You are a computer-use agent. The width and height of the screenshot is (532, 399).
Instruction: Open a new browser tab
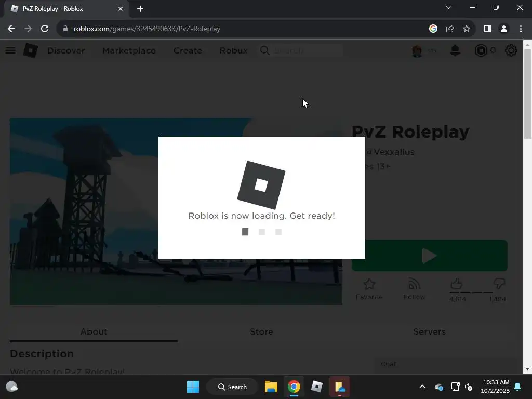(140, 9)
